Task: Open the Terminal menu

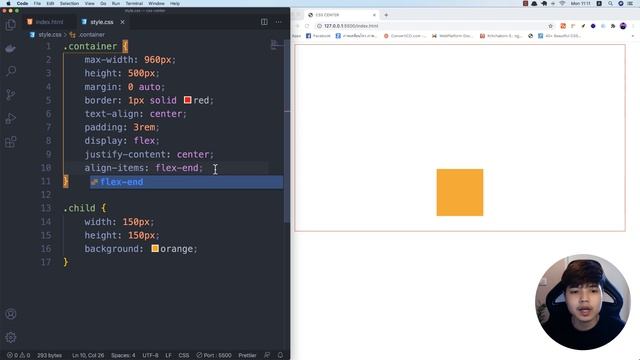Action: [134, 3]
